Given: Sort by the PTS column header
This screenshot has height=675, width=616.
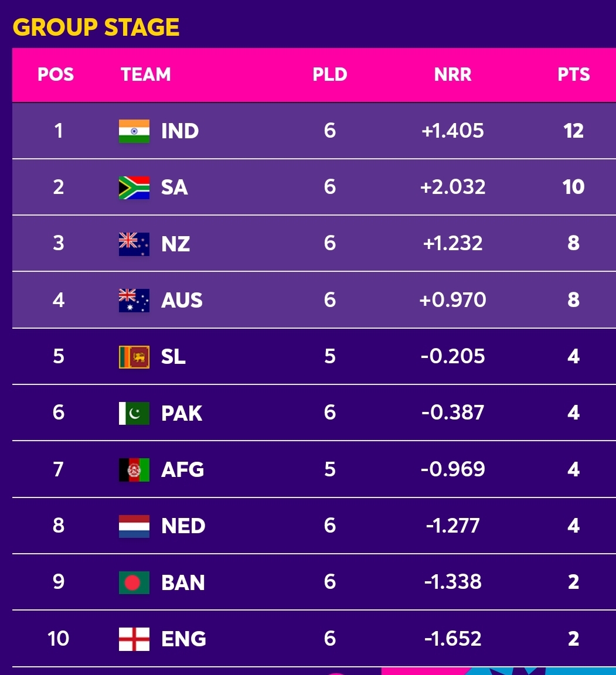Looking at the screenshot, I should pos(573,74).
